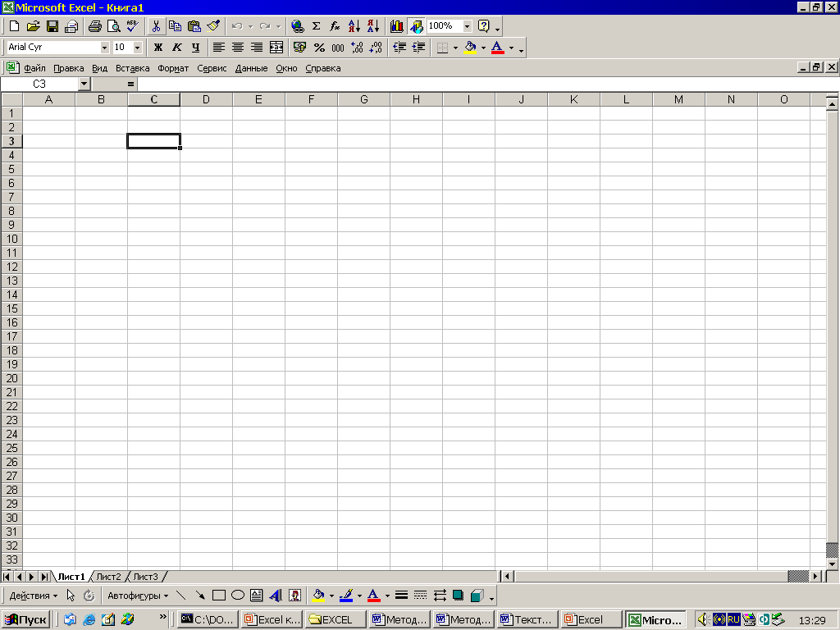
Task: Apply percent style format
Action: (x=319, y=47)
